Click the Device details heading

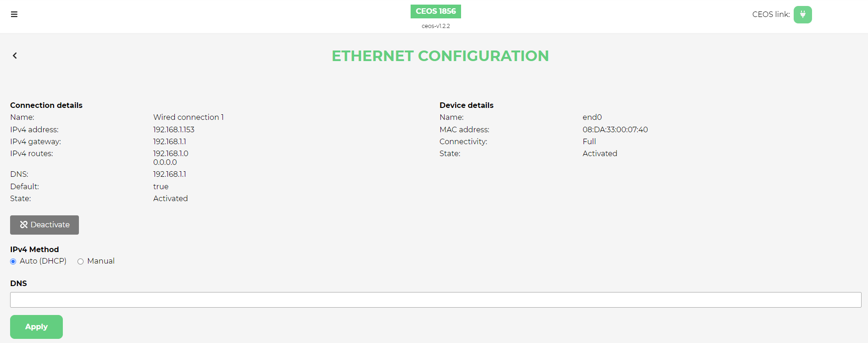tap(466, 105)
